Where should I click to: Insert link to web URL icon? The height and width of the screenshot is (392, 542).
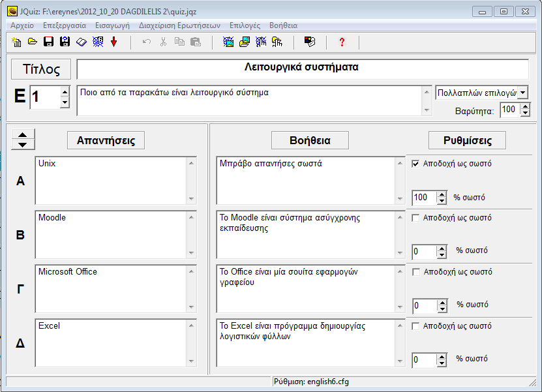(x=261, y=42)
